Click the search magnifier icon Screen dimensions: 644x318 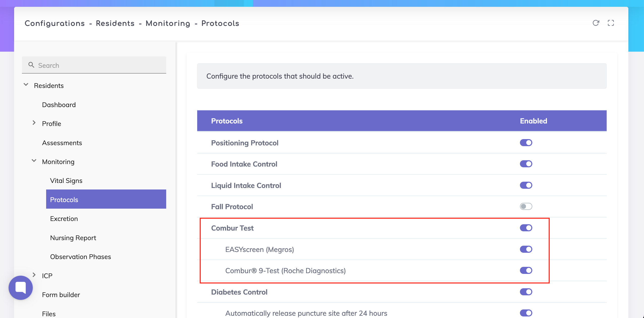coord(31,65)
